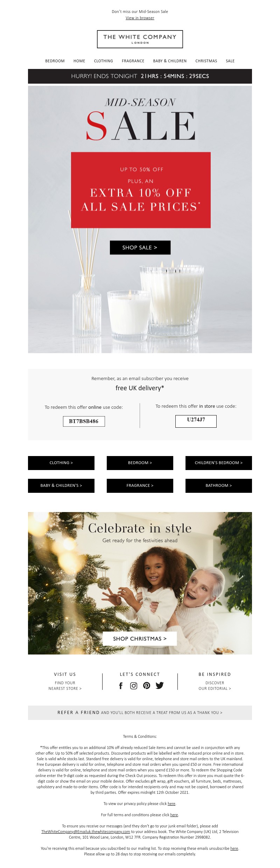
Task: Open the unsubscribe here link
Action: click(234, 848)
